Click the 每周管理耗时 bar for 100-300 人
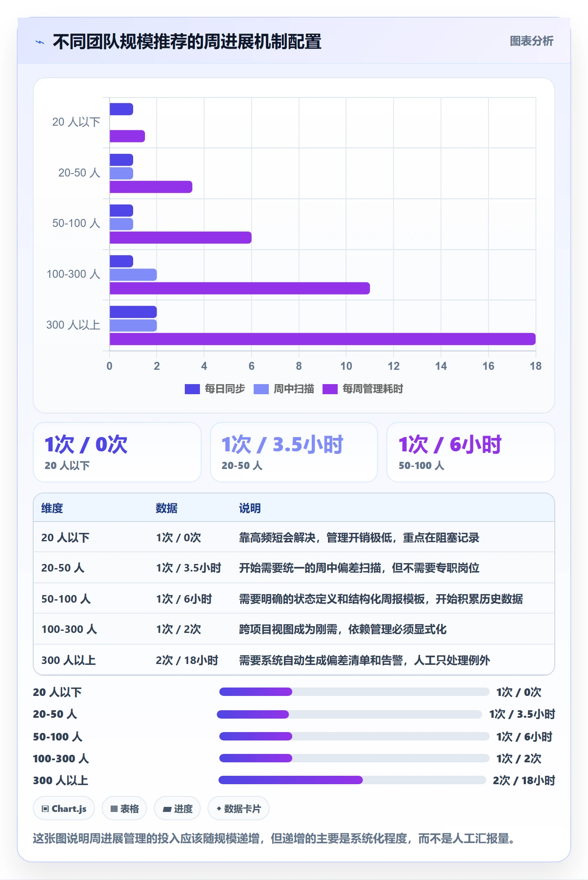This screenshot has height=880, width=588. coord(240,288)
